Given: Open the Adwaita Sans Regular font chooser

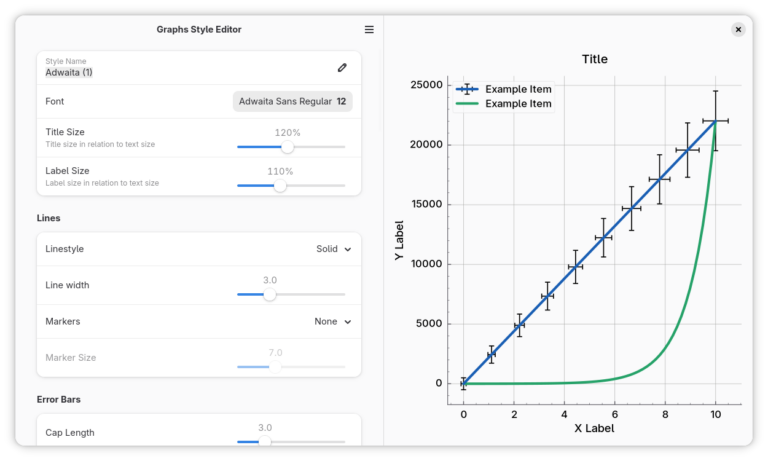Looking at the screenshot, I should click(292, 102).
